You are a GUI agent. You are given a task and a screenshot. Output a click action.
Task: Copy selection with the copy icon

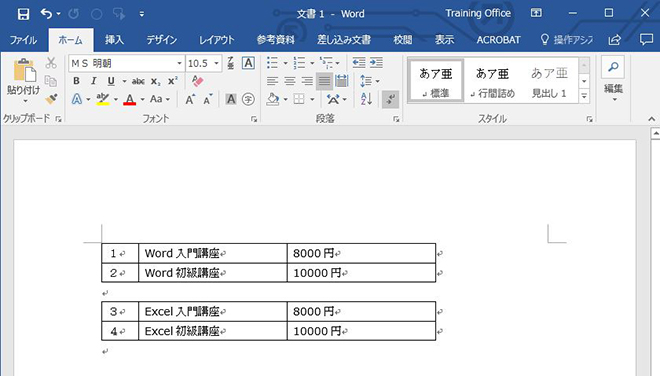51,81
